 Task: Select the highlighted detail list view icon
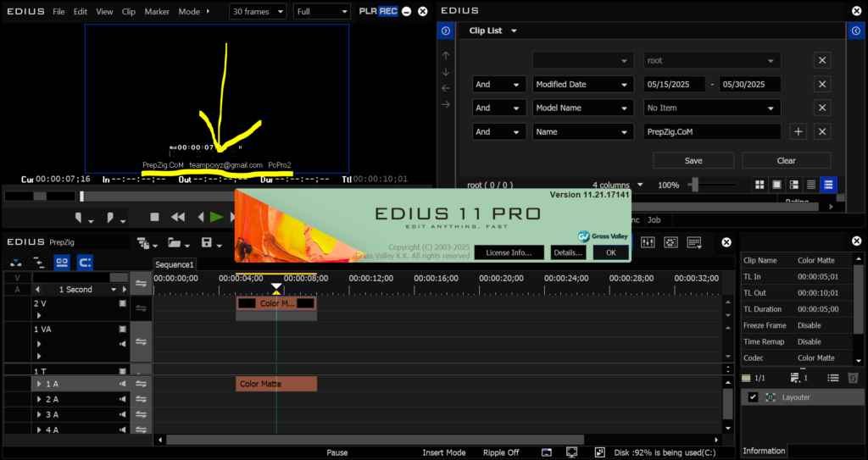(828, 185)
